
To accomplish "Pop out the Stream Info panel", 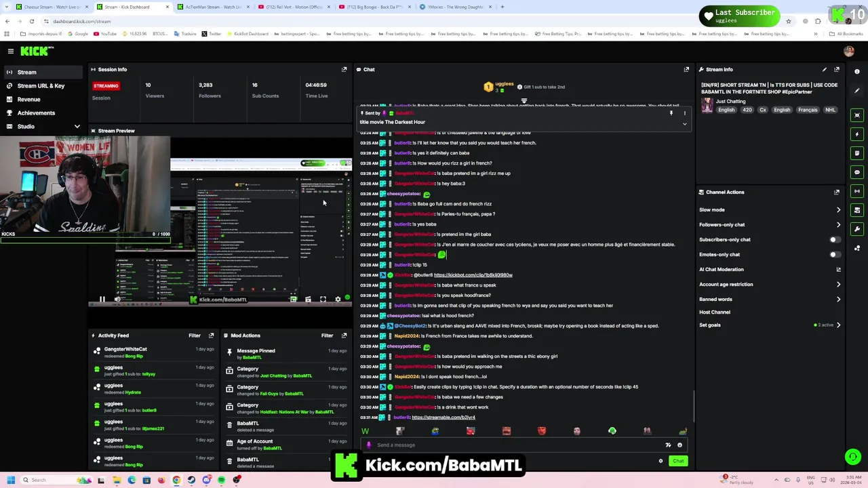I will [x=837, y=69].
